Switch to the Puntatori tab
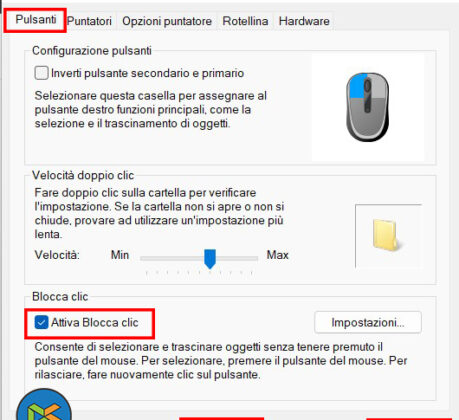This screenshot has width=459, height=420. 89,21
